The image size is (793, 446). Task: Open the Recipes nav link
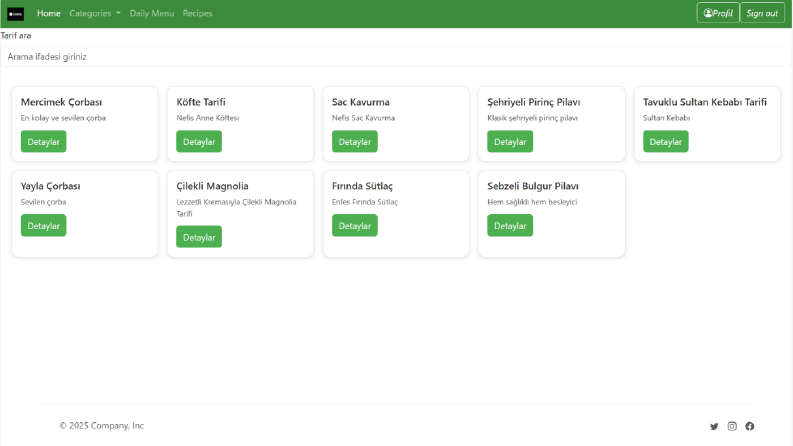click(197, 14)
